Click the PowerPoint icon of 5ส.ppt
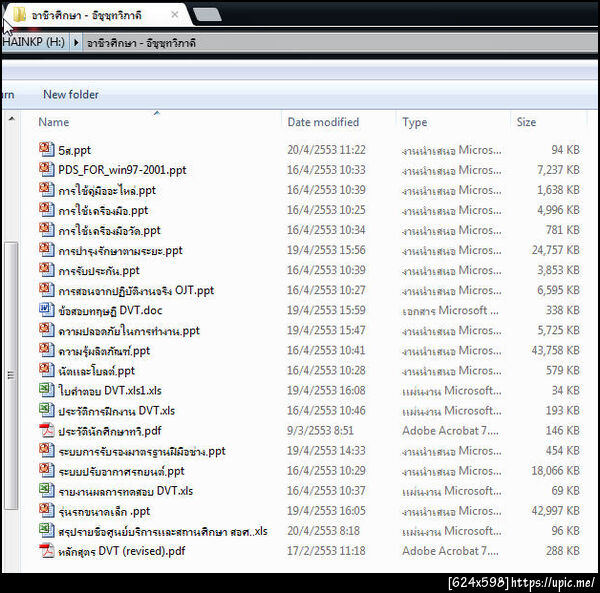This screenshot has width=600, height=593. [x=47, y=149]
